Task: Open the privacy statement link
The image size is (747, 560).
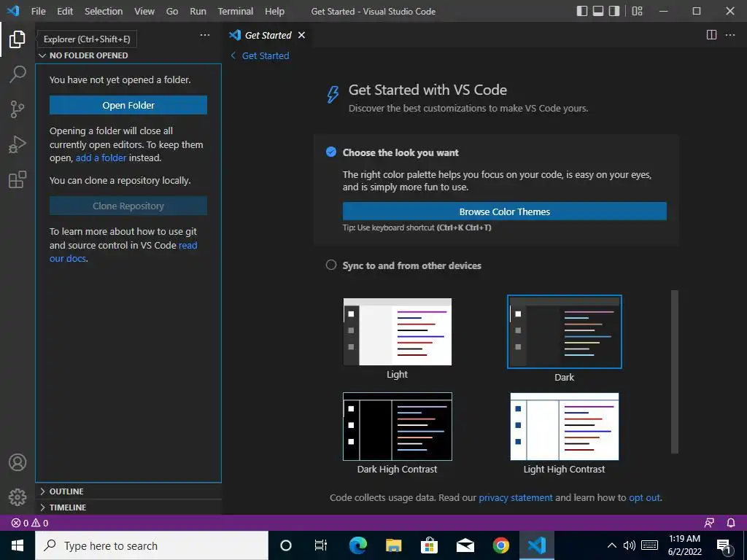Action: (516, 497)
